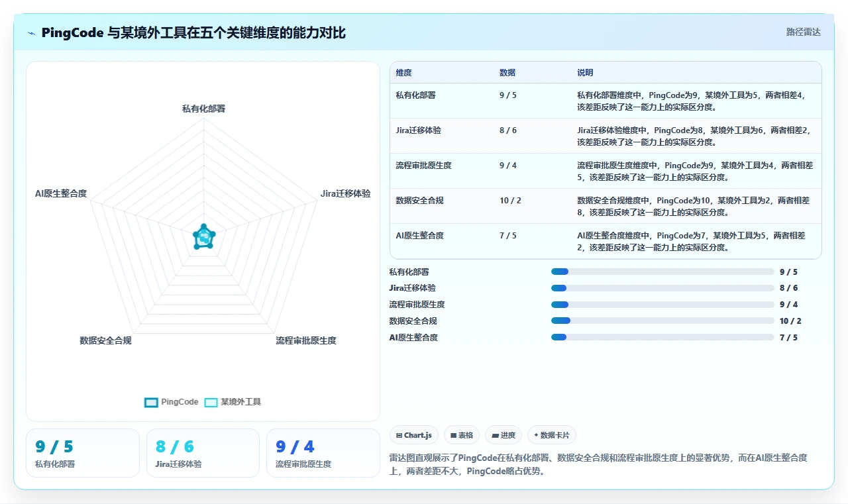Click the 10 / 2 value in table
Image resolution: width=848 pixels, height=504 pixels.
pos(510,201)
